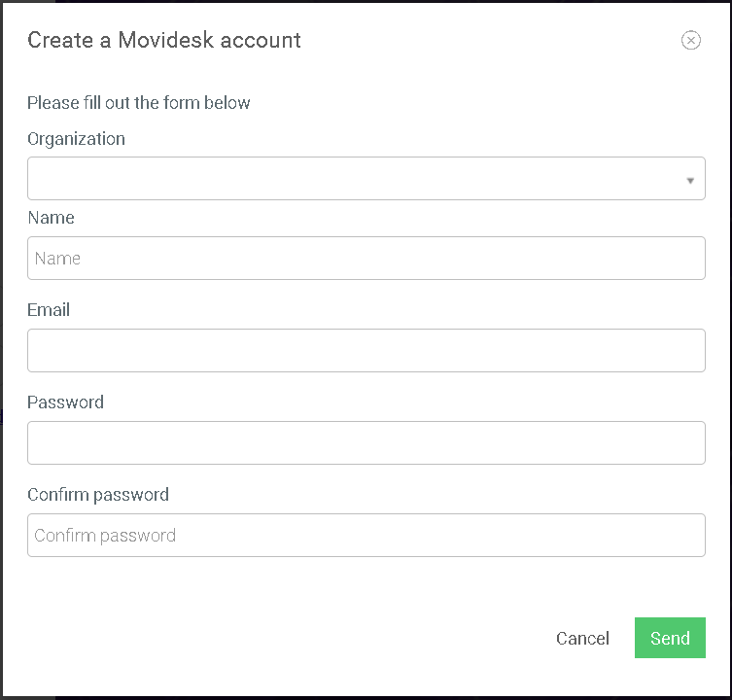Cancel the account creation form
The image size is (732, 700).
click(582, 638)
